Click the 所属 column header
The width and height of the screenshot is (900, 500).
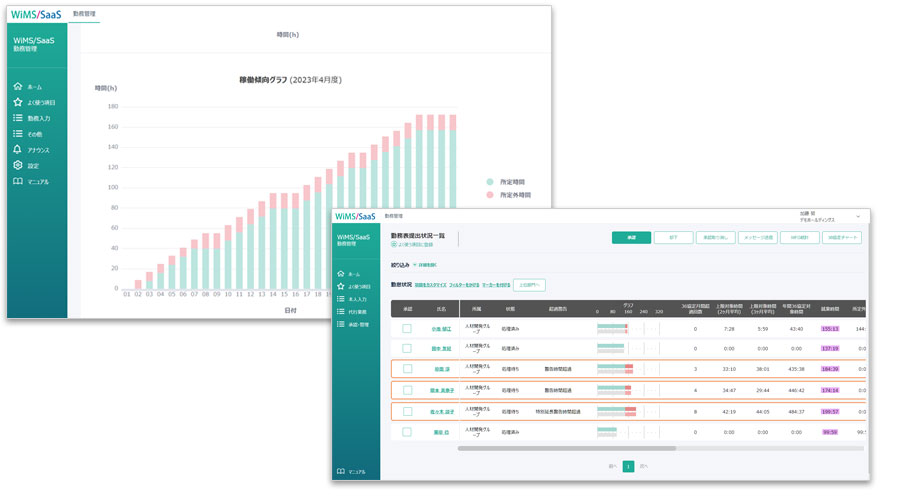(x=476, y=309)
